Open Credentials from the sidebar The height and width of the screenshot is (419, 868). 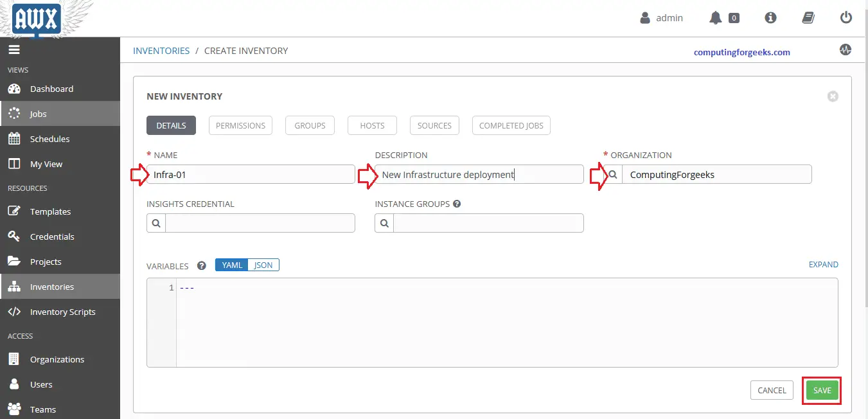(51, 236)
